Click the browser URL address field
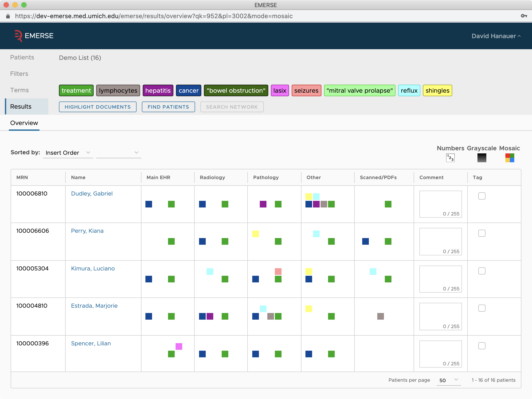Screen dimensions: 532x399 click(154, 16)
